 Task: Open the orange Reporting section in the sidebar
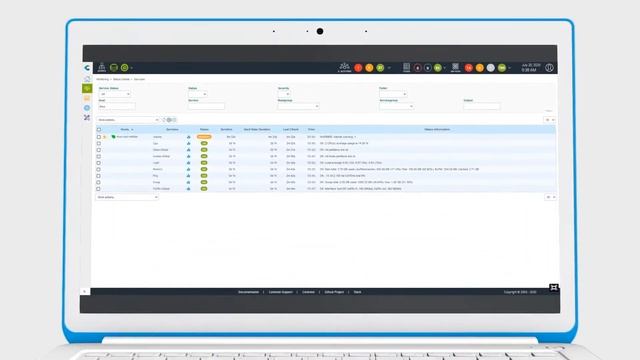87,98
